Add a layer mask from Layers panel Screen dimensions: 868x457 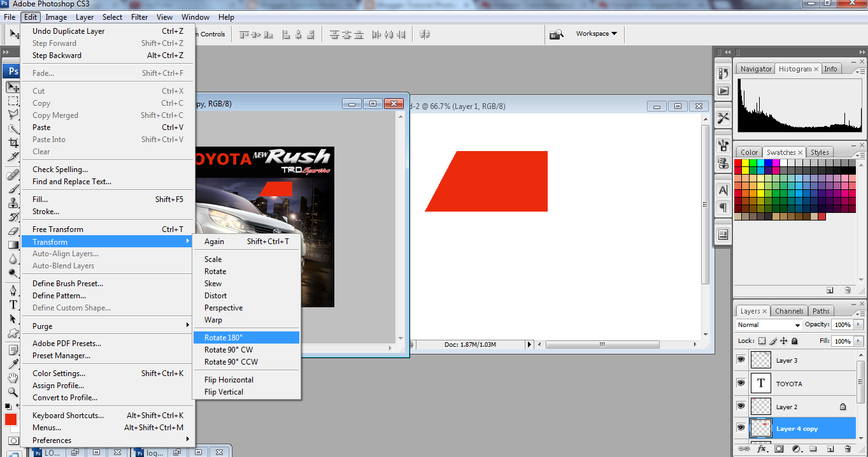click(779, 448)
